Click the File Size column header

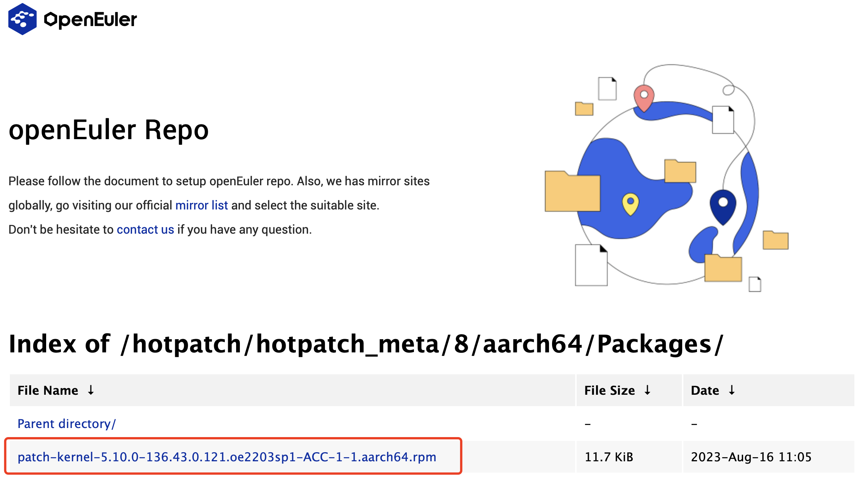[609, 390]
